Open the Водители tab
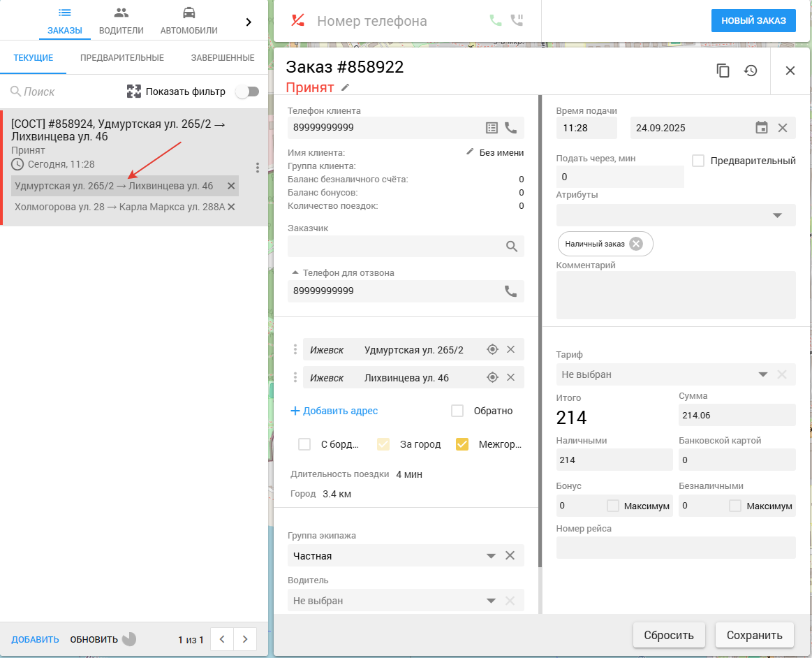Image resolution: width=812 pixels, height=658 pixels. (121, 21)
